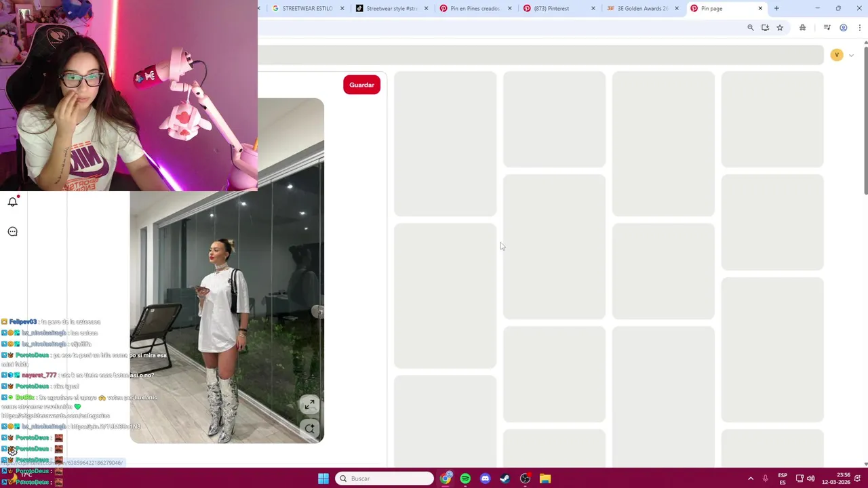Open OBS Studio from the taskbar

[x=525, y=479]
